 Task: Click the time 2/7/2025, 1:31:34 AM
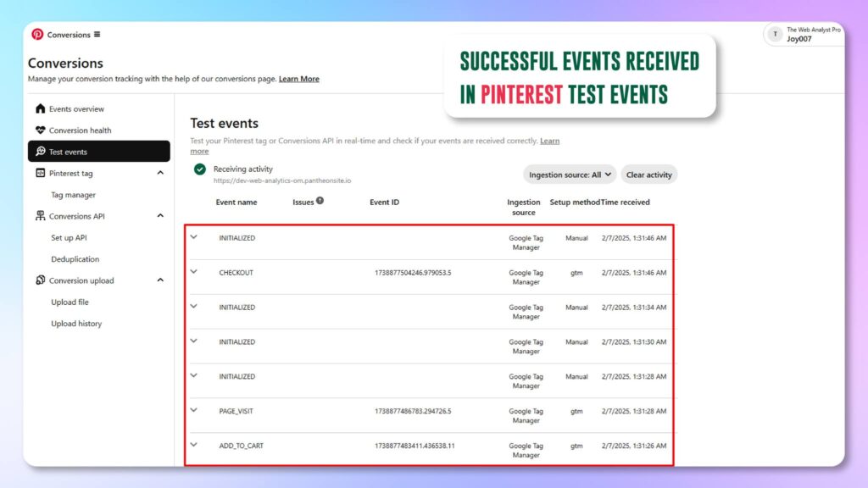click(634, 307)
